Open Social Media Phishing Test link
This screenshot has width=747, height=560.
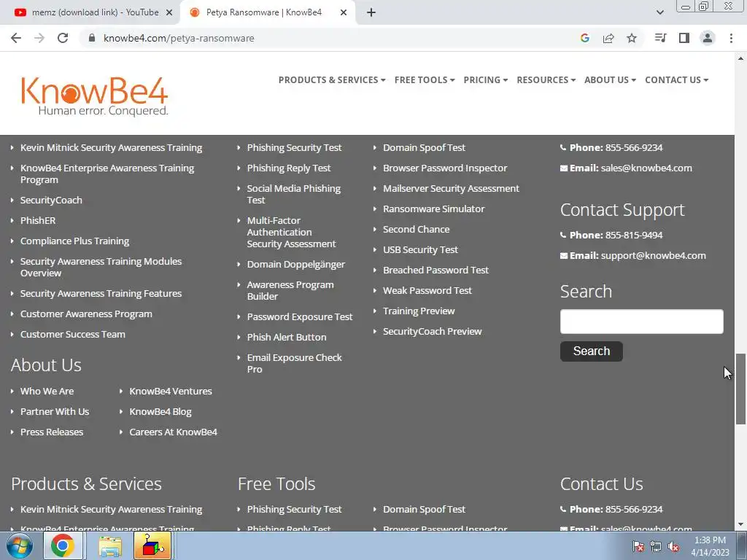click(x=293, y=194)
